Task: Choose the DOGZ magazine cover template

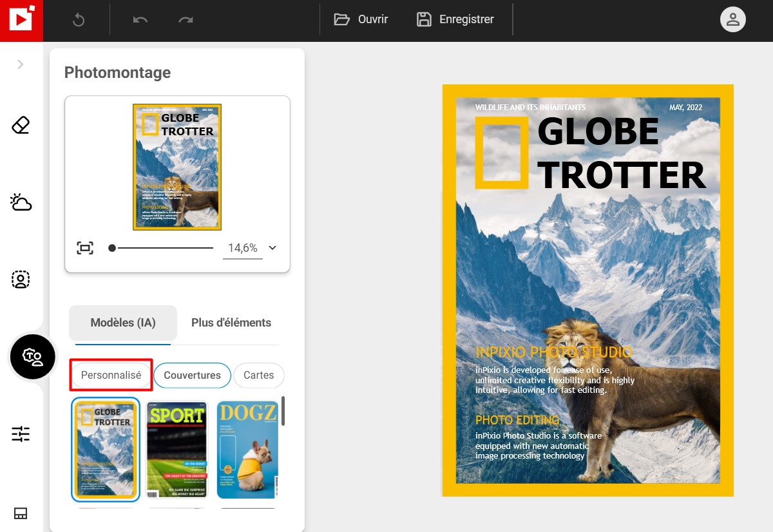Action: [x=247, y=449]
